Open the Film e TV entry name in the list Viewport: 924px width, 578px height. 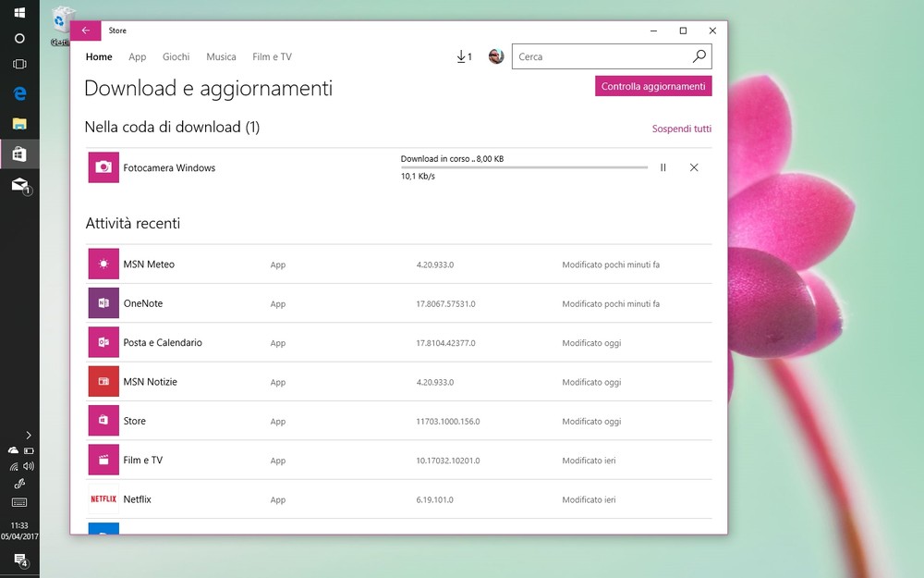[x=143, y=460]
